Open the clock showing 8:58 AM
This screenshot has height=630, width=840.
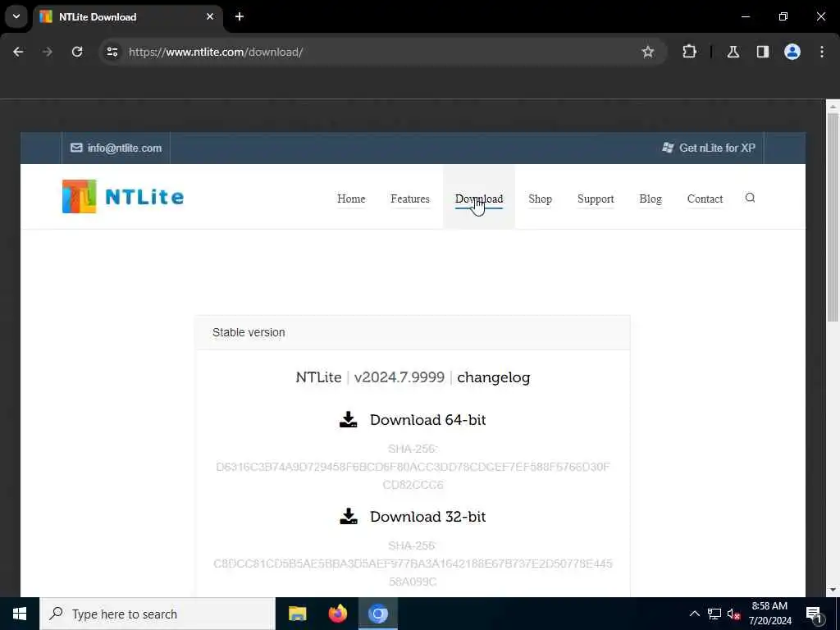coord(769,614)
